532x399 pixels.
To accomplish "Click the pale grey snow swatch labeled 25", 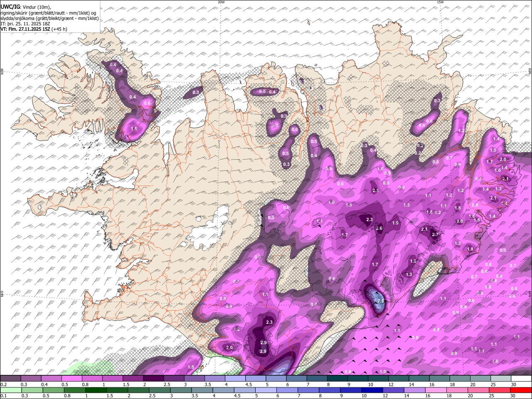I will click(x=501, y=379).
